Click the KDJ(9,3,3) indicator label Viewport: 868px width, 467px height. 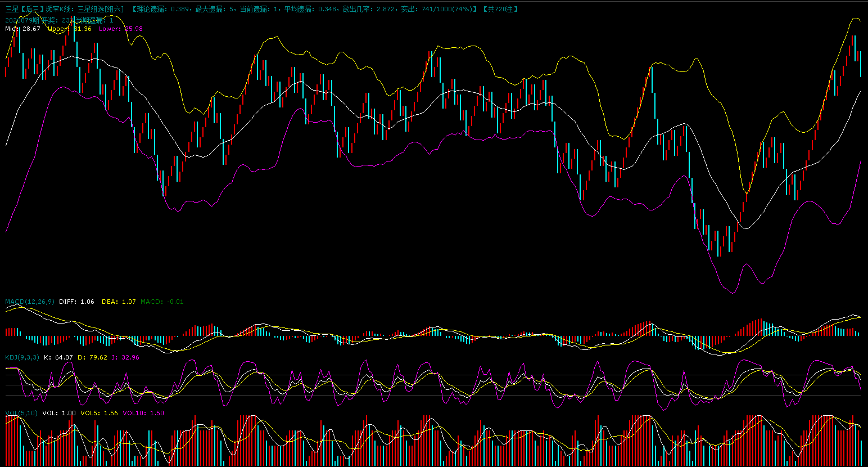(x=22, y=357)
